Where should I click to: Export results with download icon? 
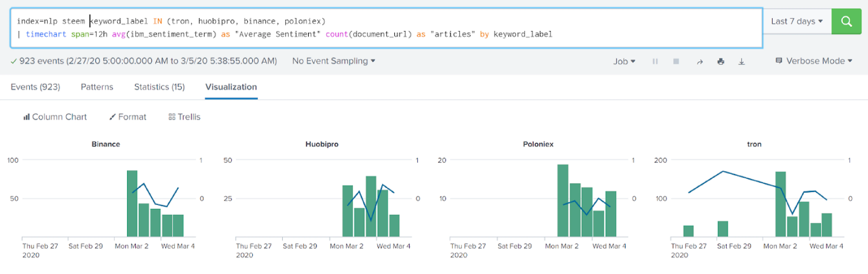(742, 61)
